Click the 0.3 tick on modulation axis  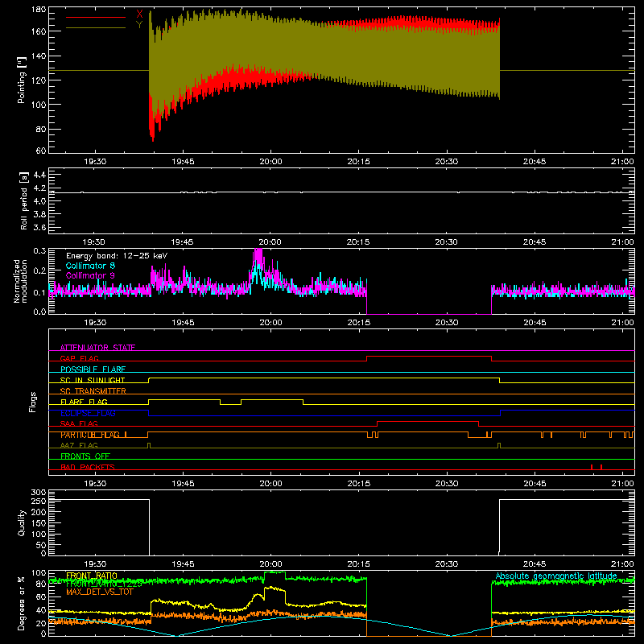point(39,251)
